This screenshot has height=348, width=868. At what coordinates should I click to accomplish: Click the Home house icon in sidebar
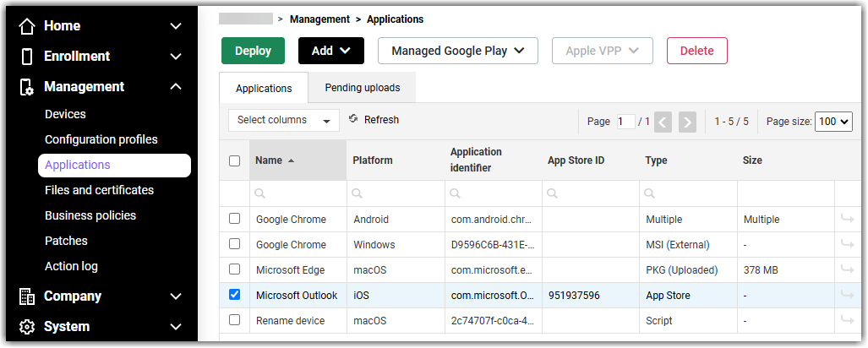point(27,26)
